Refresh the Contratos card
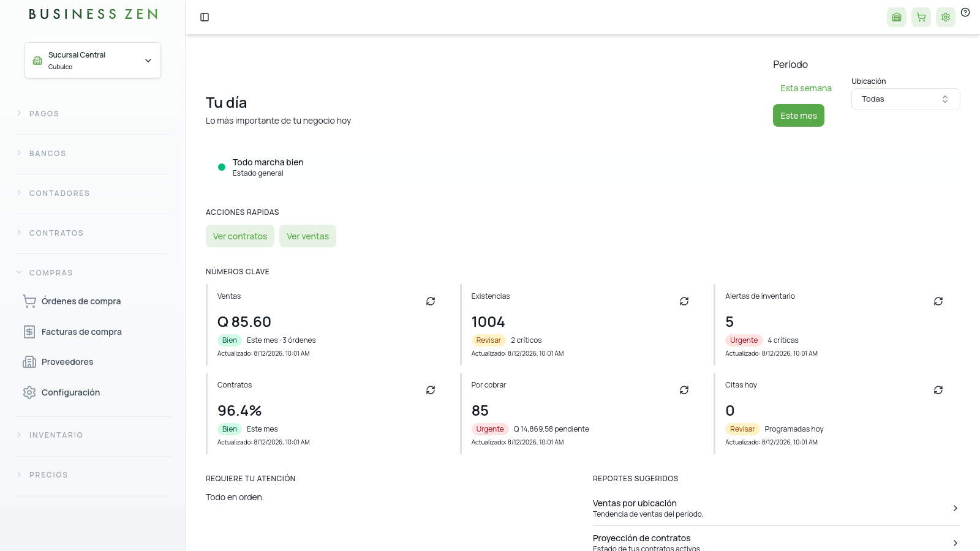 point(431,390)
